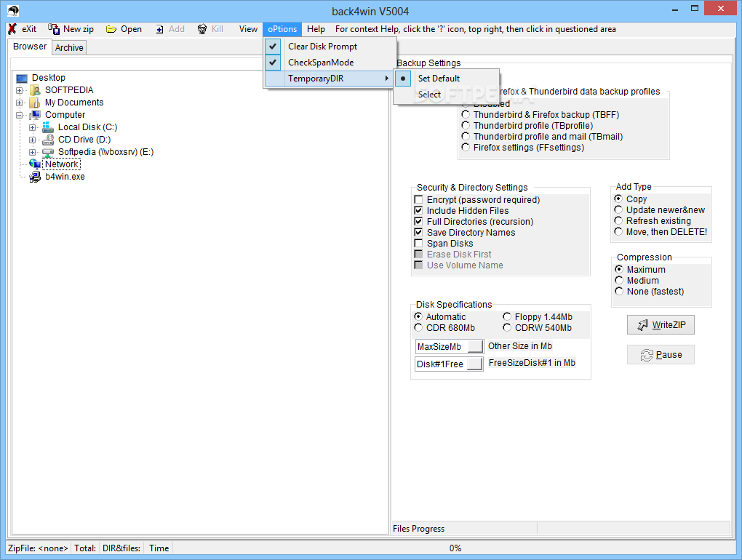Click the MaxSizeMb field
The width and height of the screenshot is (742, 560).
[449, 347]
